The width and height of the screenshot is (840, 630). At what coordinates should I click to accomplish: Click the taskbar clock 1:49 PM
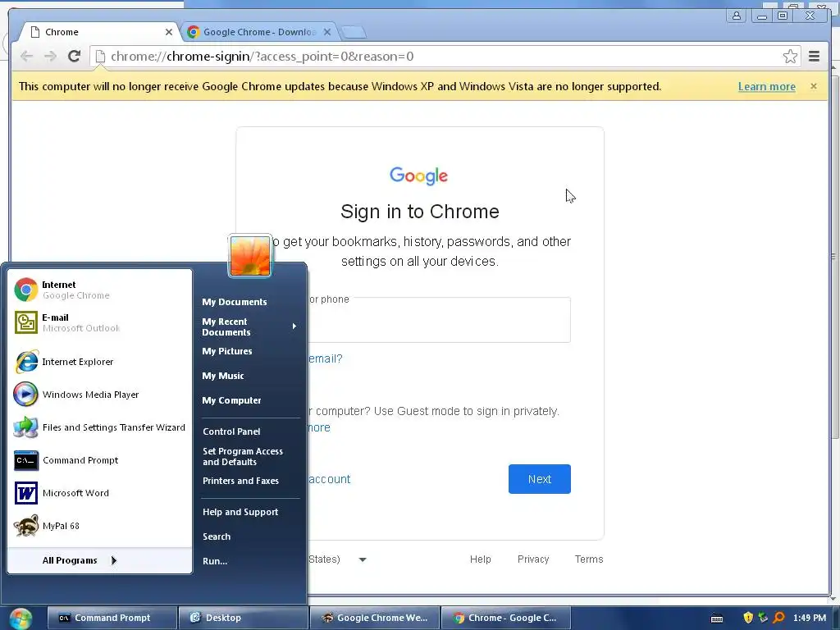click(810, 618)
